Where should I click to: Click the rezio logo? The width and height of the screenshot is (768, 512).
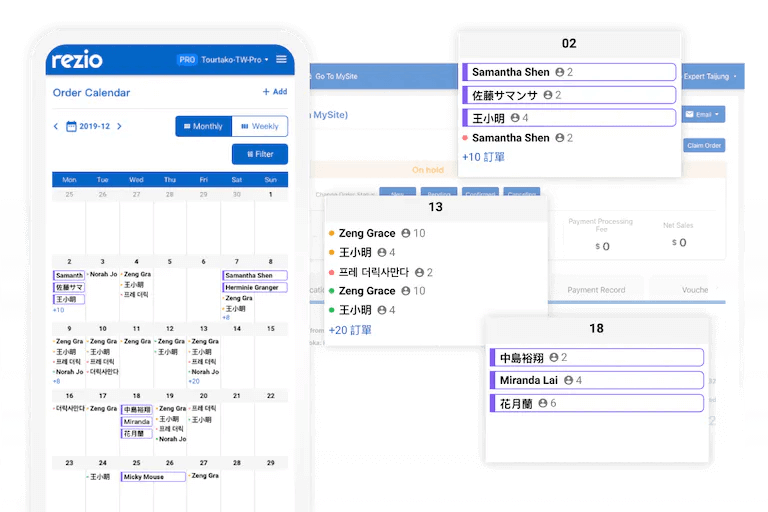click(76, 60)
